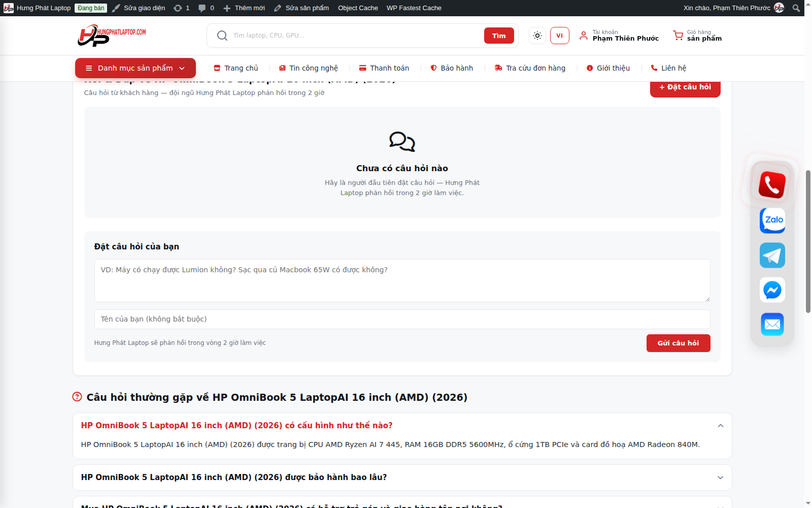Click the 'Chưa có câu hỏi nào' heading
Viewport: 812px width, 508px height.
[402, 169]
